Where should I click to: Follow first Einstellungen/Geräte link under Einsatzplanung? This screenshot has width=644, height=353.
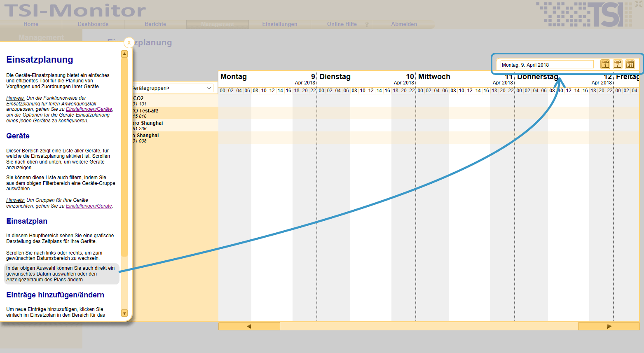(89, 109)
